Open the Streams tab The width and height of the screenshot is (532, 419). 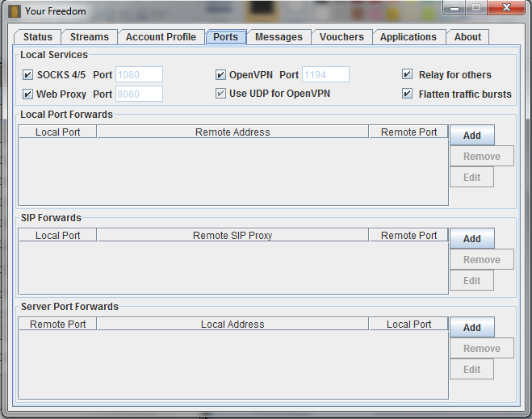click(90, 36)
